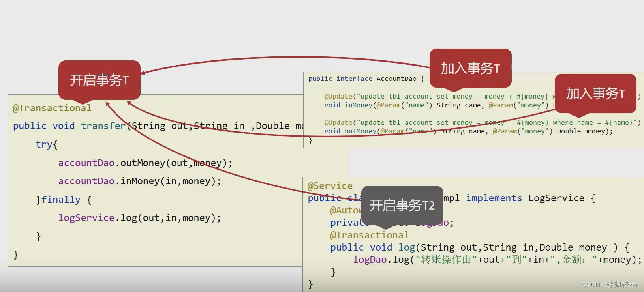Click the accountDao.outMoney(out,money); line

tap(145, 163)
